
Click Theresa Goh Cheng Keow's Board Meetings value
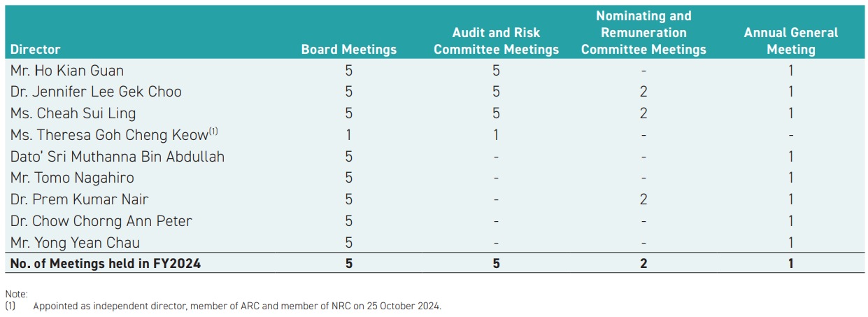coord(348,135)
